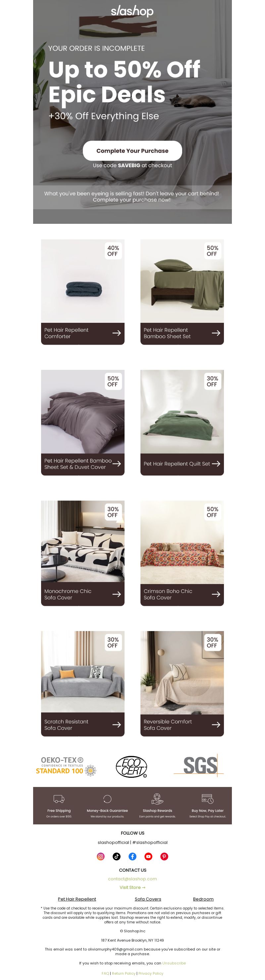The image size is (265, 980).
Task: Open the Return Policy link
Action: pos(124,973)
